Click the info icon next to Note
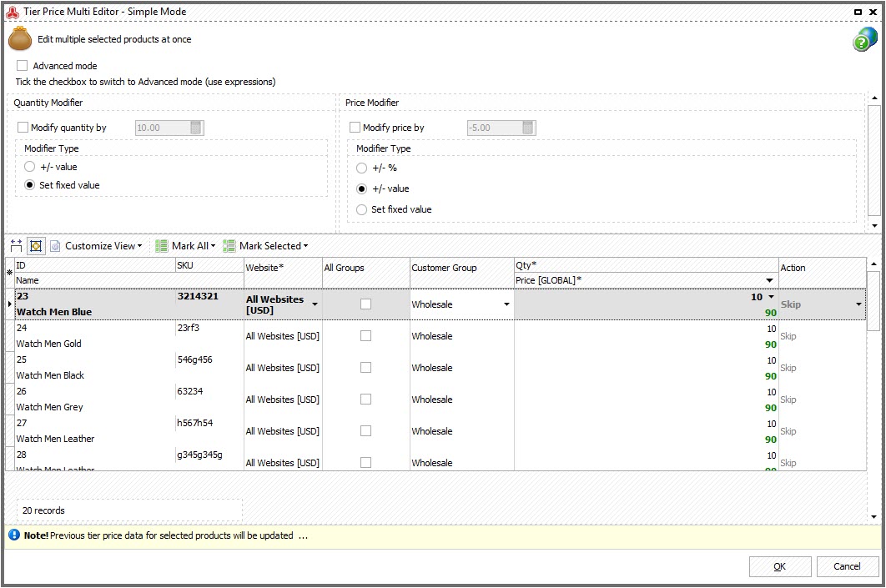 click(14, 535)
